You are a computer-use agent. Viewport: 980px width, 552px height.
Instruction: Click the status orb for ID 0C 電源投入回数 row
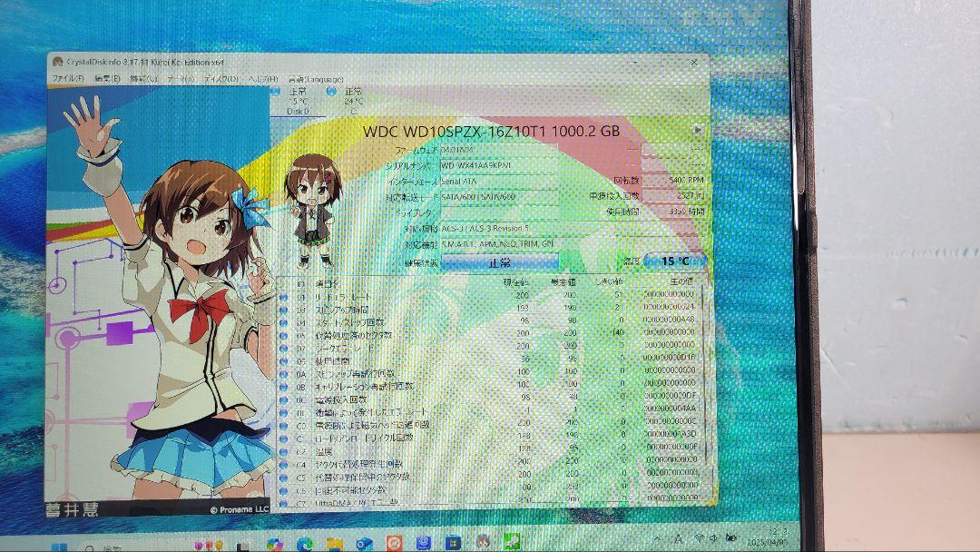pyautogui.click(x=284, y=400)
